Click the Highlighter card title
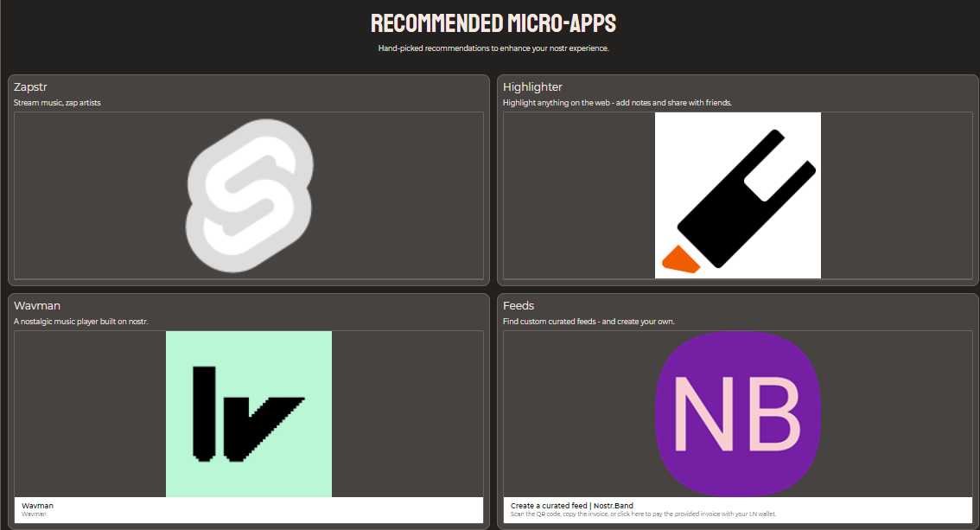 tap(532, 86)
